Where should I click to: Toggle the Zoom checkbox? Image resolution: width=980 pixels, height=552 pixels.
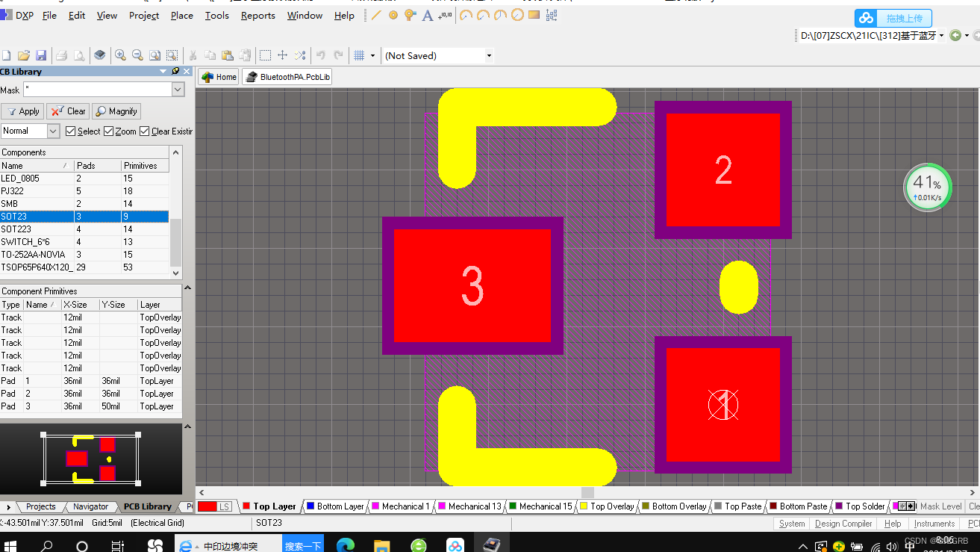tap(108, 131)
